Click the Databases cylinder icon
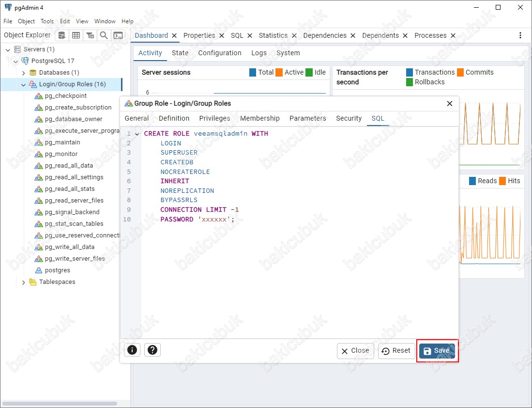This screenshot has width=532, height=408. point(32,73)
